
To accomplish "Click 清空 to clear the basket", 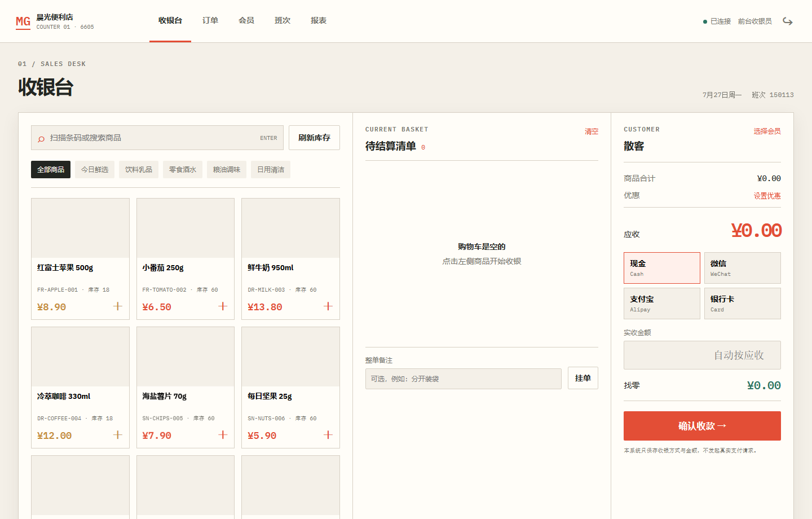I will click(592, 131).
